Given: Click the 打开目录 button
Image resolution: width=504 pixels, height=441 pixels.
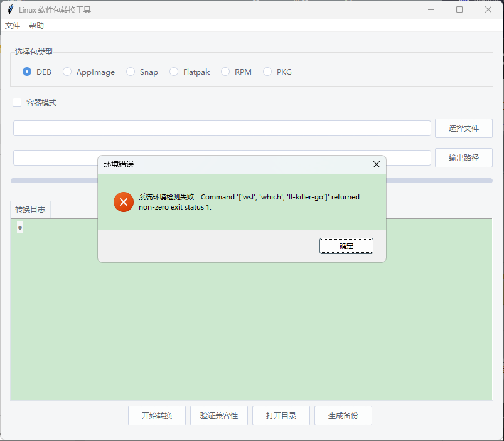Looking at the screenshot, I should 281,416.
